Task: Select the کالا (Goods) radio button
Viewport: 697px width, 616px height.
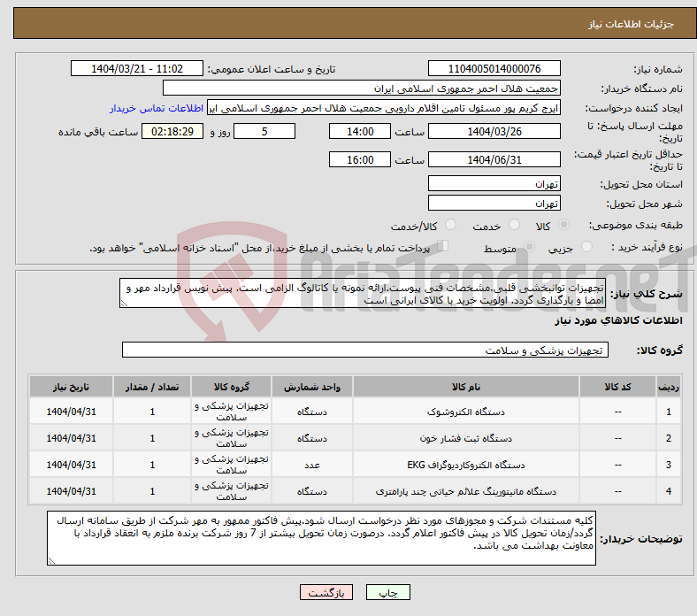Action: click(564, 227)
